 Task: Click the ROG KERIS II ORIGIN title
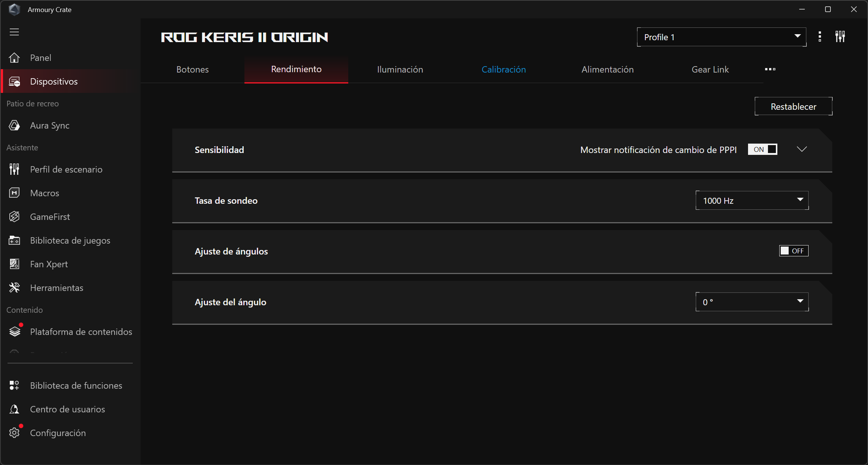pyautogui.click(x=244, y=37)
